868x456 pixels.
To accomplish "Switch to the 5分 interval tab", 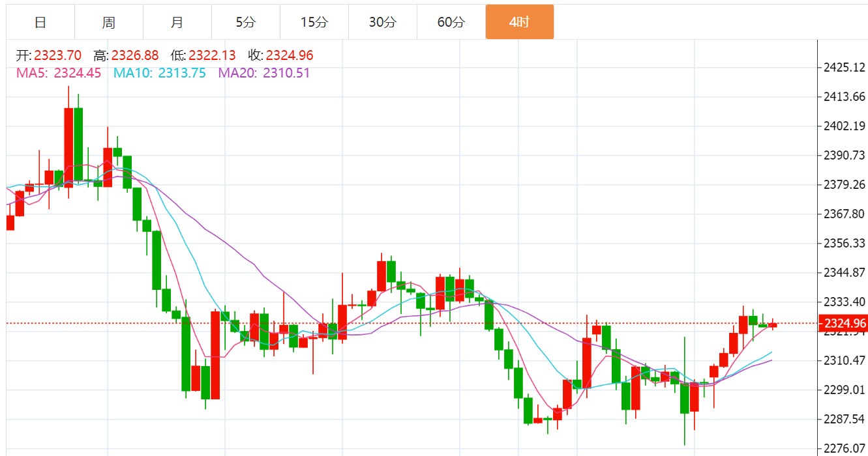I will (x=246, y=22).
